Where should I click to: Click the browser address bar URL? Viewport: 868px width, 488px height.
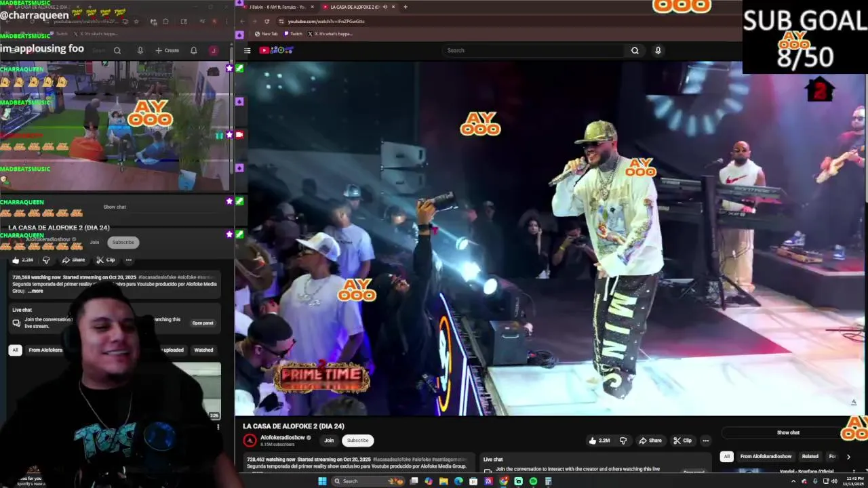click(x=326, y=21)
